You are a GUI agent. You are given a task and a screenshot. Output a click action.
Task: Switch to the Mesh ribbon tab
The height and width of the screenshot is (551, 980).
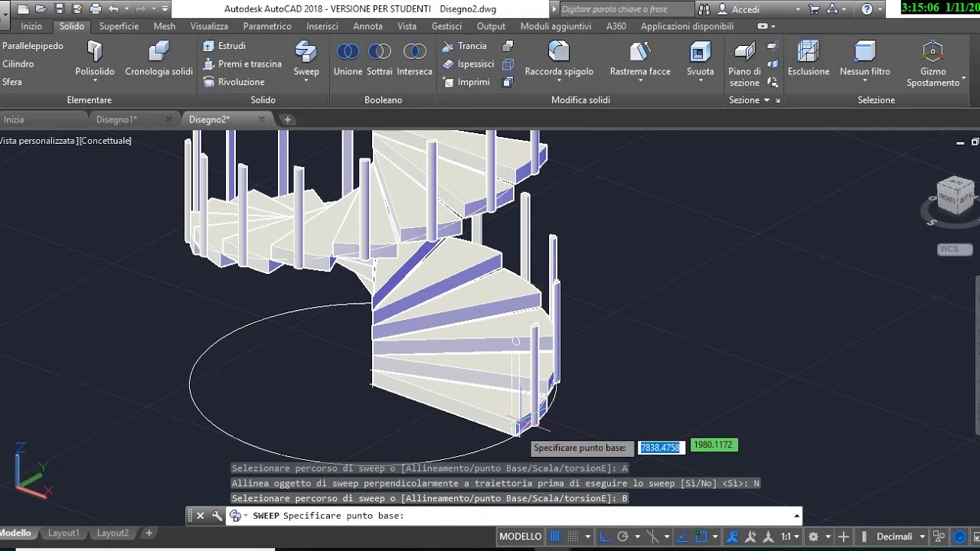[x=165, y=26]
